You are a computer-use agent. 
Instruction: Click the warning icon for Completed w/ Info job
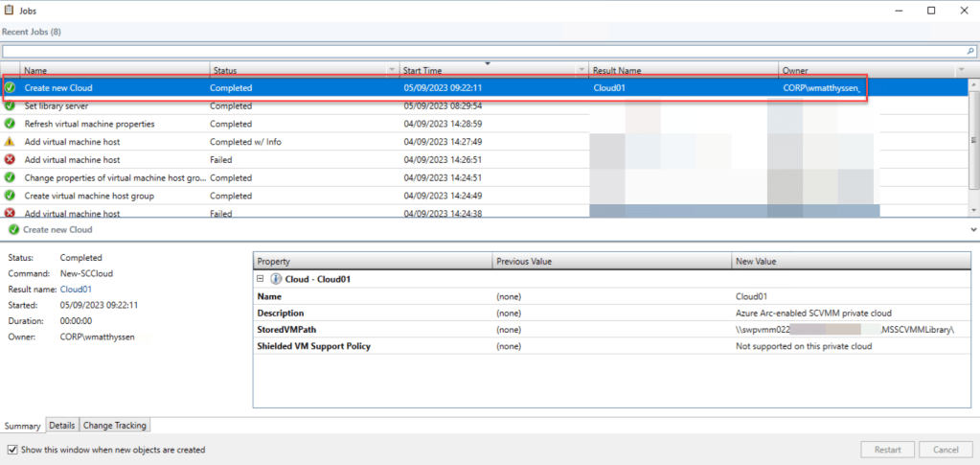[11, 141]
